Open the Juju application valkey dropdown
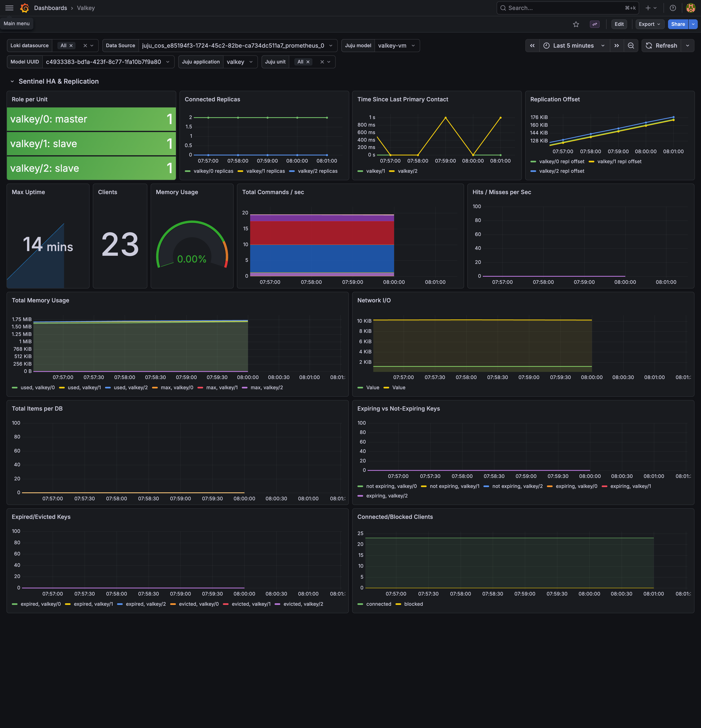Image resolution: width=701 pixels, height=728 pixels. 240,62
